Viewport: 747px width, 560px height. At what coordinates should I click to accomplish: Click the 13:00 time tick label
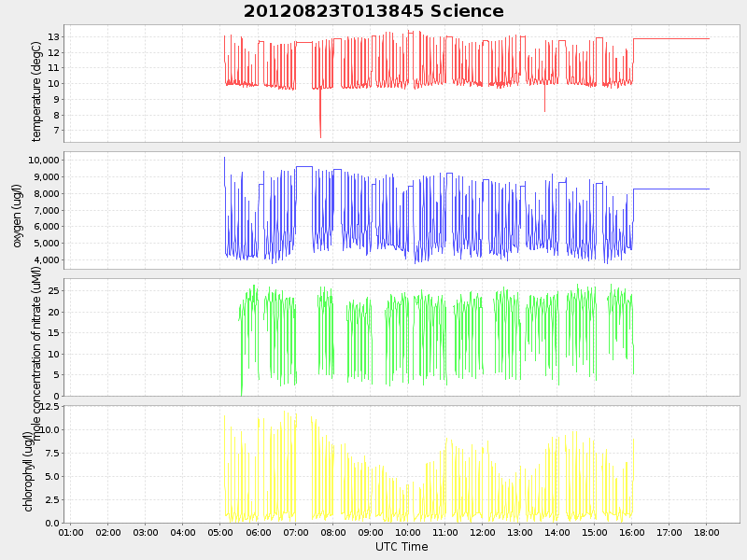click(x=520, y=532)
